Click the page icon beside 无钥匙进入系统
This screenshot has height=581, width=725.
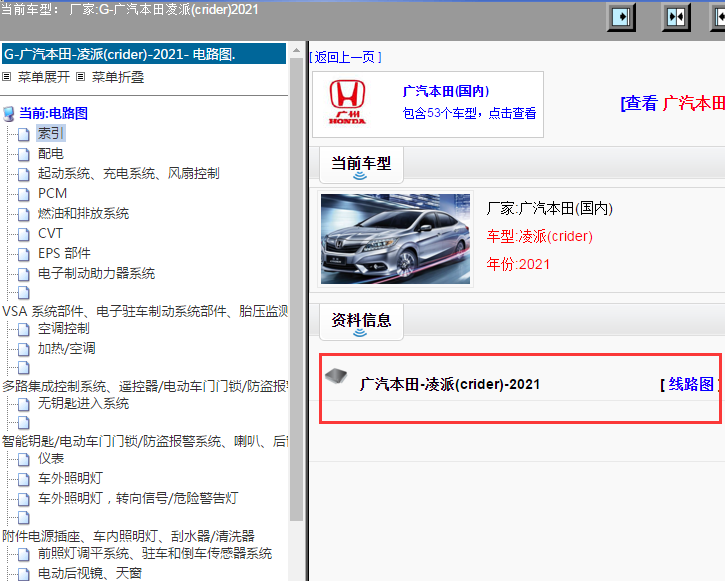[24, 404]
